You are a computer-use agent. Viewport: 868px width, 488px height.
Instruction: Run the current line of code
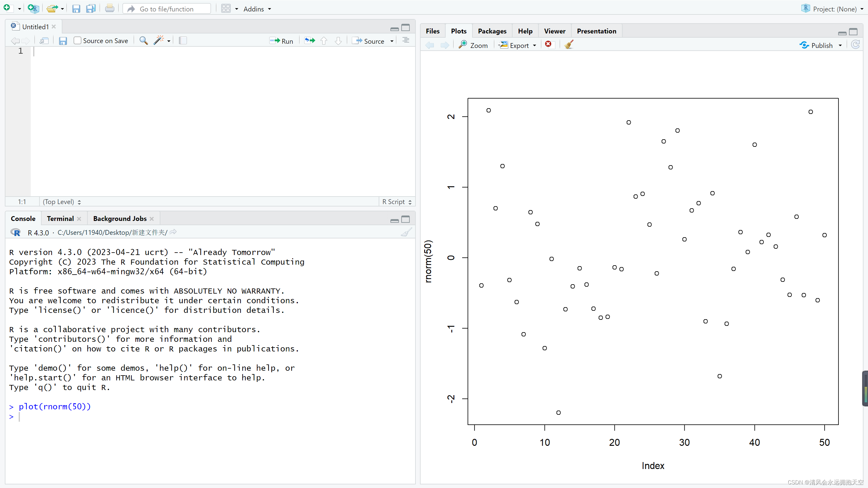coord(281,41)
